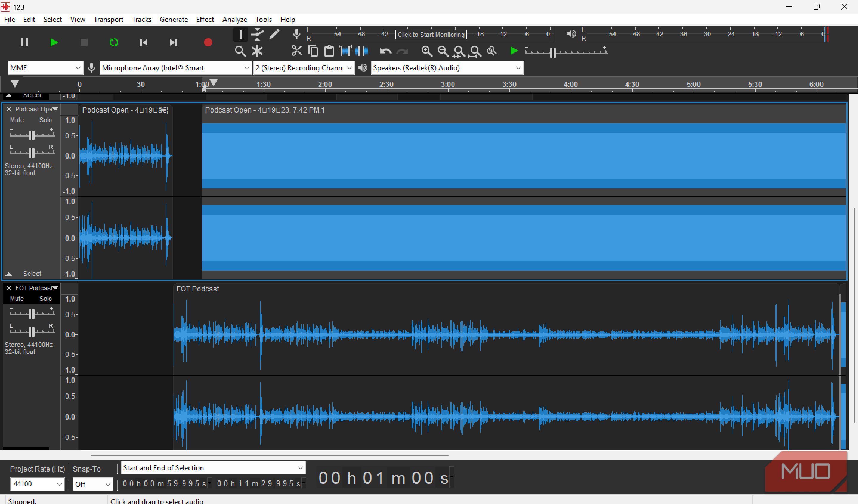The height and width of the screenshot is (504, 858).
Task: Click the red Record button
Action: 208,42
